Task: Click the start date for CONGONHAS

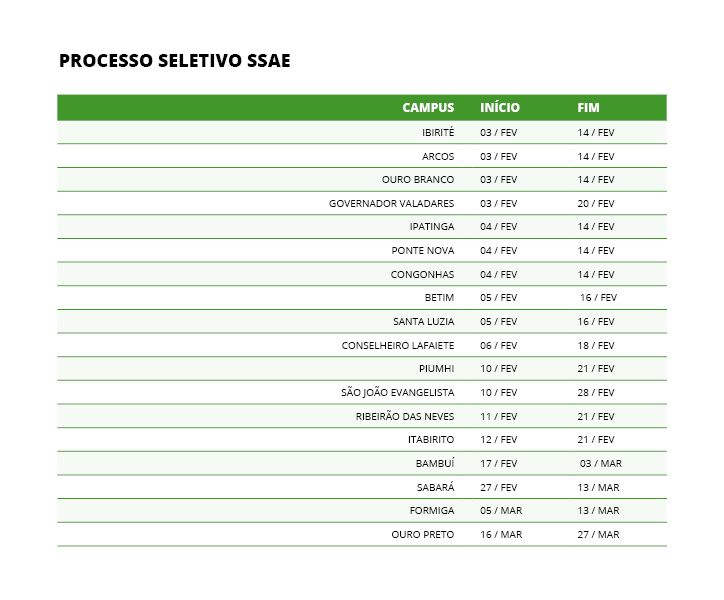Action: 499,274
